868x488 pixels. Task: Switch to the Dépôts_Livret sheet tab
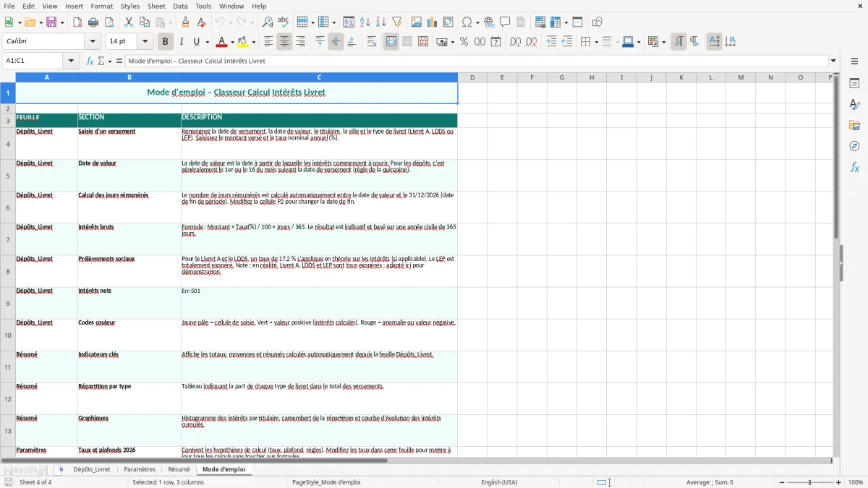pyautogui.click(x=92, y=469)
